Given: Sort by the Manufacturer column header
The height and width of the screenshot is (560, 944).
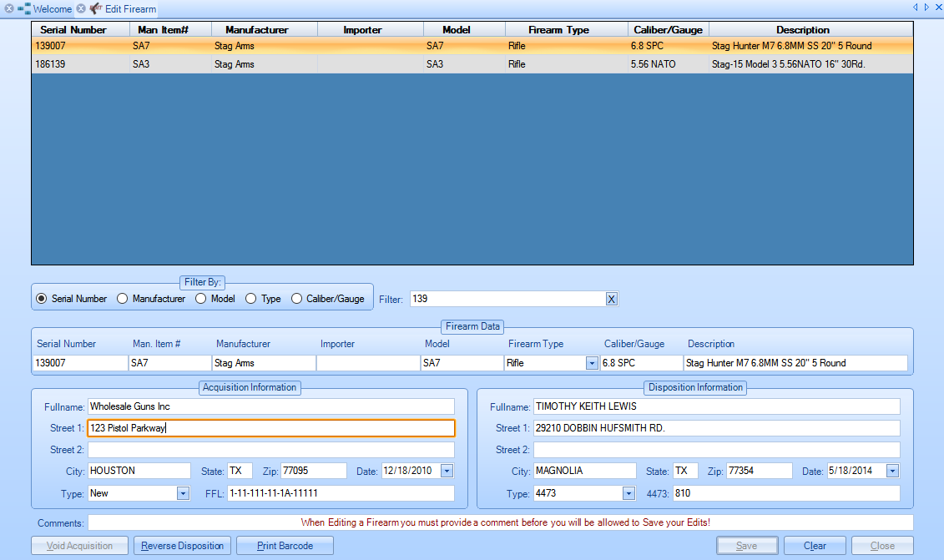Looking at the screenshot, I should tap(265, 29).
